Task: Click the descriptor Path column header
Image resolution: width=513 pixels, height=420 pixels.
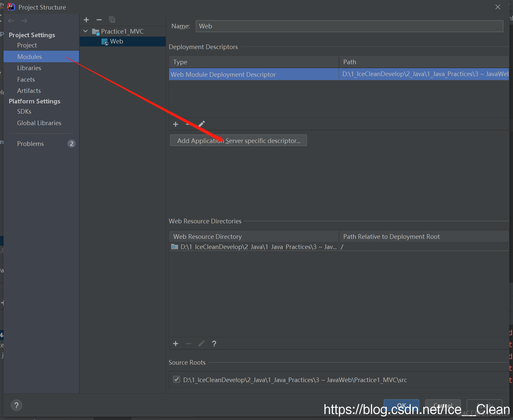Action: [x=424, y=62]
